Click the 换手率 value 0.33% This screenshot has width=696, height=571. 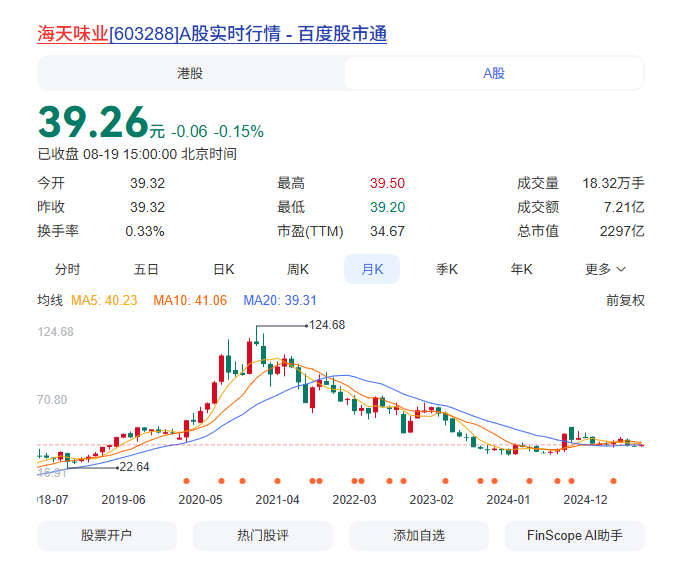point(145,231)
